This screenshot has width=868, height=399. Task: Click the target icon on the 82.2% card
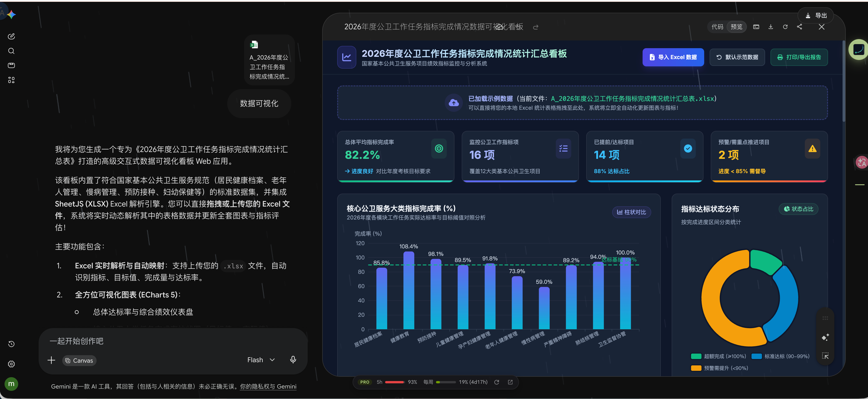[439, 149]
